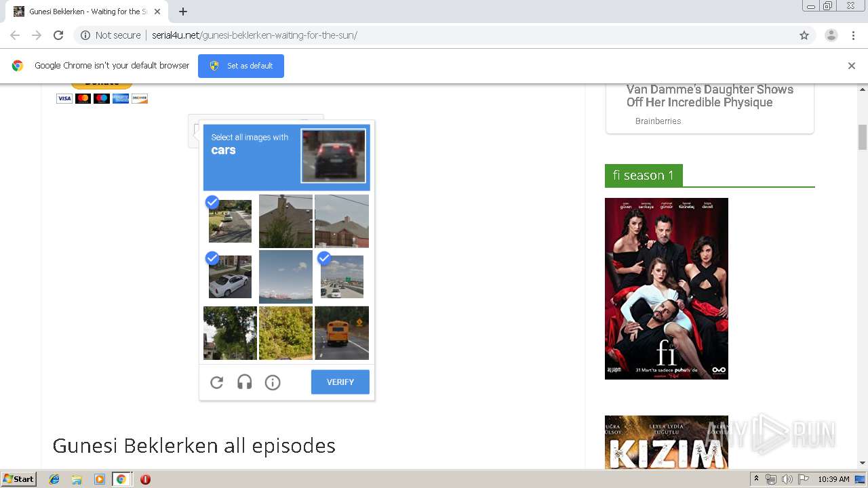Select the brick house roof tile
This screenshot has width=868, height=488.
[x=342, y=221]
